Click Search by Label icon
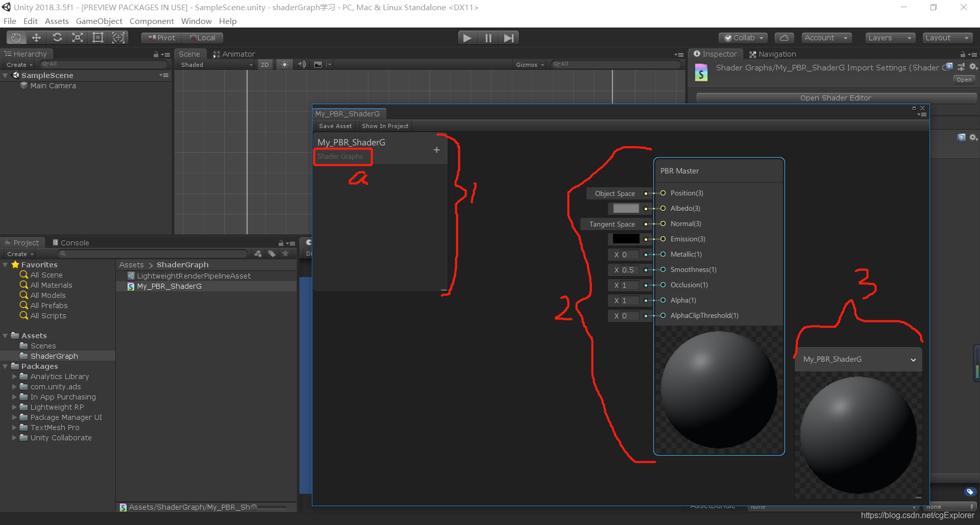 coord(272,254)
